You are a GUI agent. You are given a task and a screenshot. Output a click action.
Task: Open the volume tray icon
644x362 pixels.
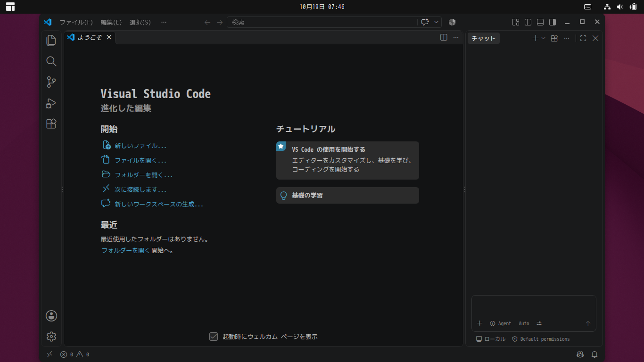620,7
